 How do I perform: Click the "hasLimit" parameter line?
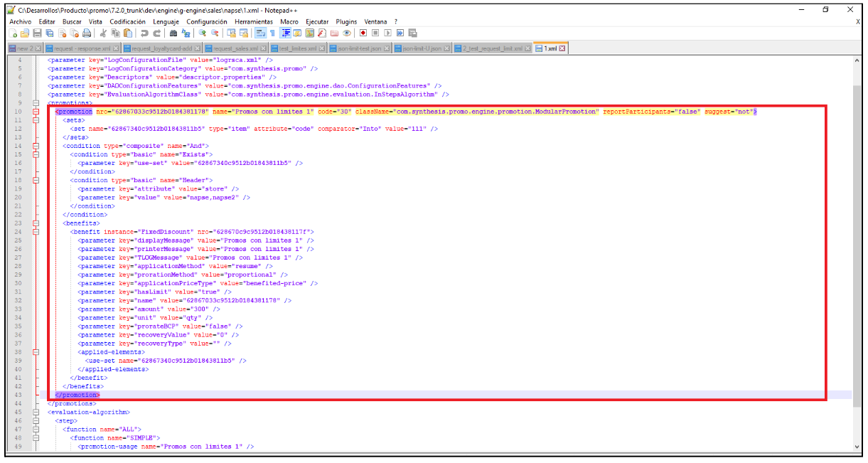coord(154,292)
